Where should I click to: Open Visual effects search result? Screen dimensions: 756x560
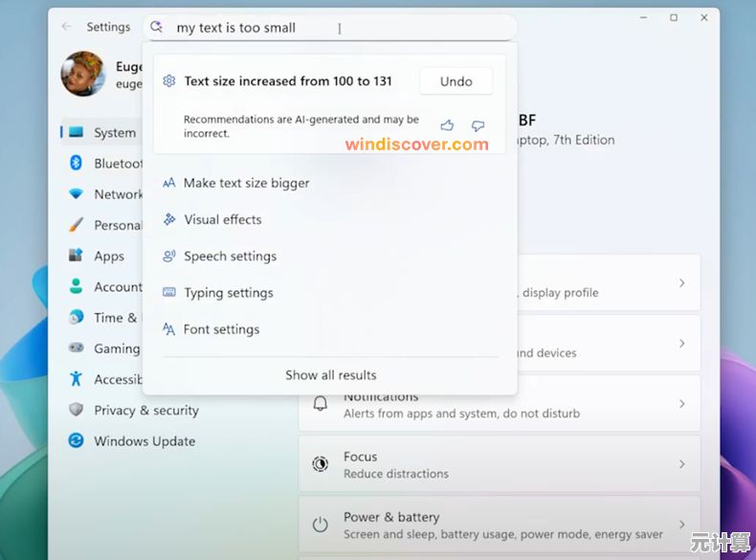pyautogui.click(x=222, y=219)
